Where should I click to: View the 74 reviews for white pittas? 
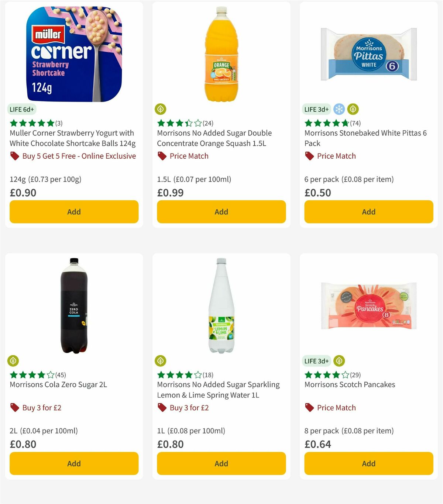(355, 124)
